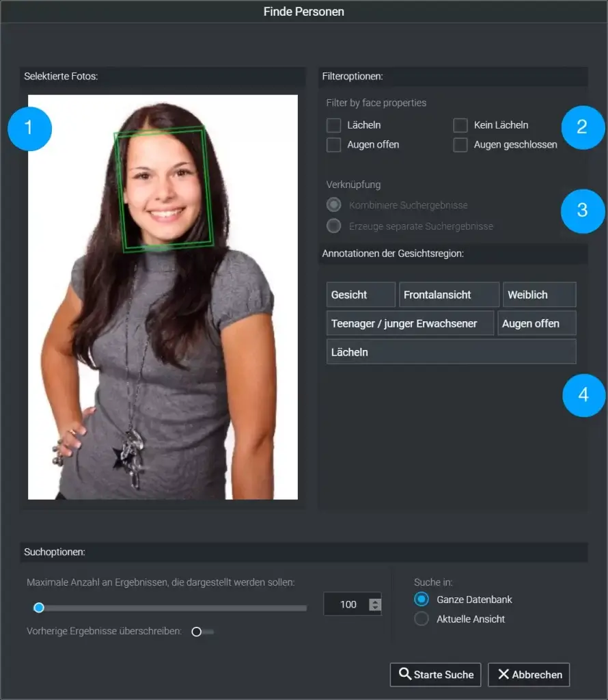This screenshot has width=608, height=700.
Task: Select Ganze Datenbank search scope
Action: coord(422,600)
